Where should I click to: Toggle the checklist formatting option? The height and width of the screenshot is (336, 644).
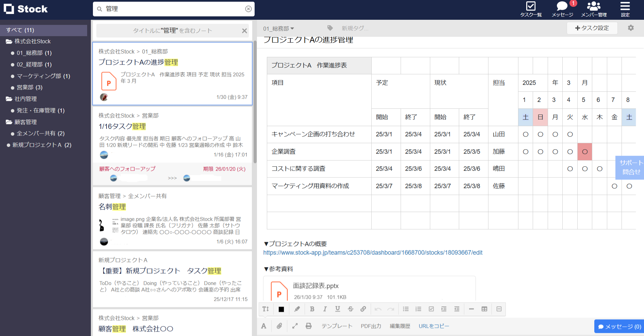pos(431,309)
